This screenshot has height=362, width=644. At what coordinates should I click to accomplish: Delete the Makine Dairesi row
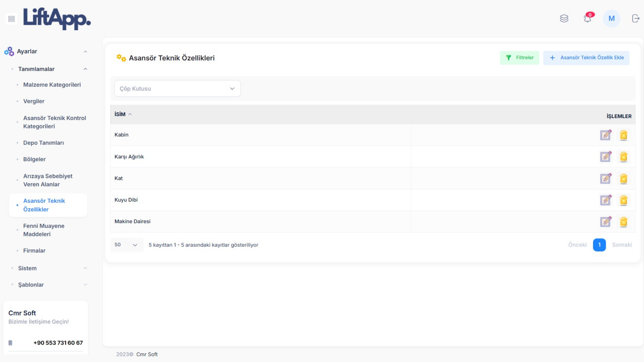(x=624, y=222)
